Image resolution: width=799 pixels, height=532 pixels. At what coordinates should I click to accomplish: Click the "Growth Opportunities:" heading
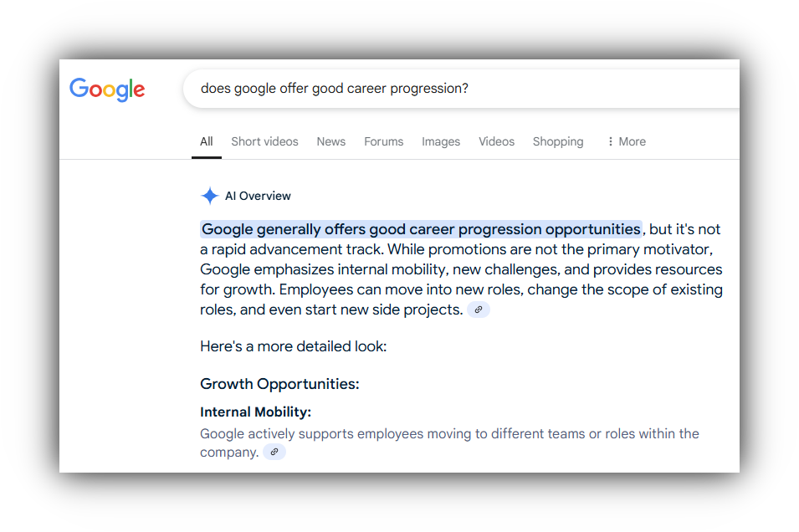[279, 384]
